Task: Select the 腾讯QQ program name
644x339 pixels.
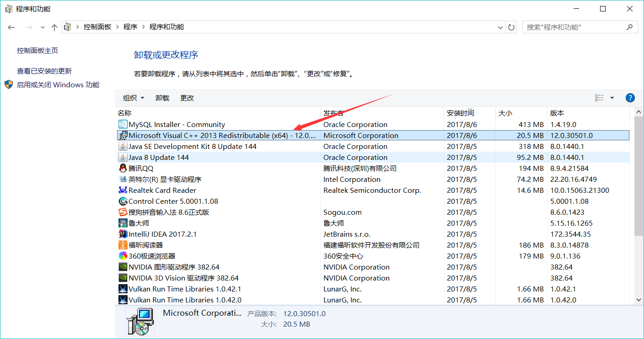Action: (141, 168)
